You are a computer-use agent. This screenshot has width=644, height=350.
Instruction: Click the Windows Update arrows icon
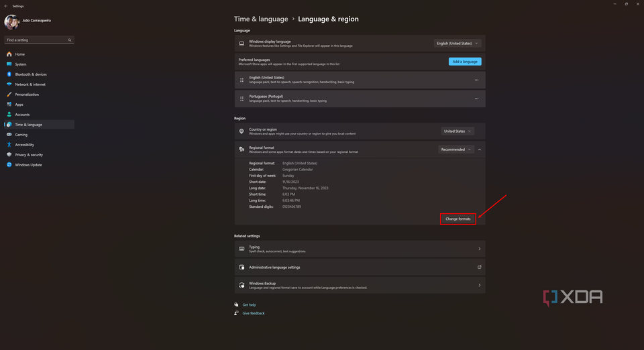[x=9, y=164]
